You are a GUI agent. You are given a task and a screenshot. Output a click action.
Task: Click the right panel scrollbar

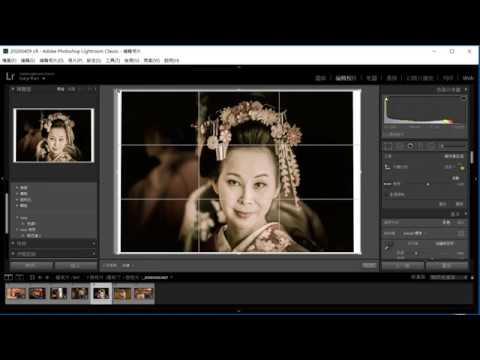tap(472, 157)
